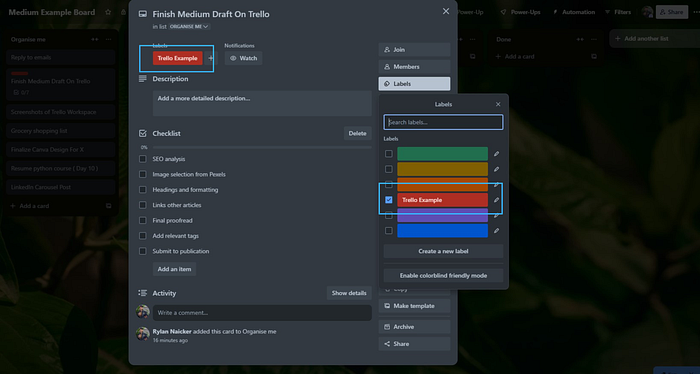Close the Labels popup
Image resolution: width=700 pixels, height=374 pixels.
tap(498, 104)
